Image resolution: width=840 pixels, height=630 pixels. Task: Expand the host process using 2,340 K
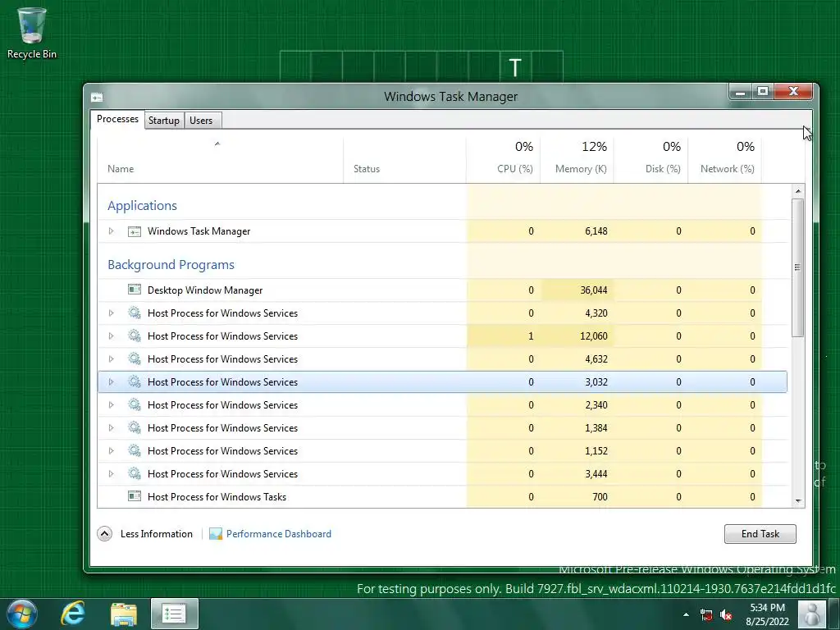(111, 405)
